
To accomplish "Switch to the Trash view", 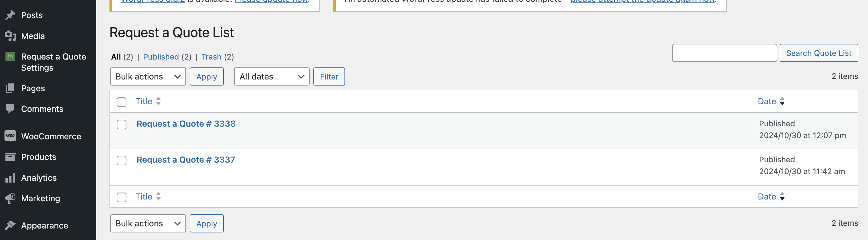I will point(211,57).
